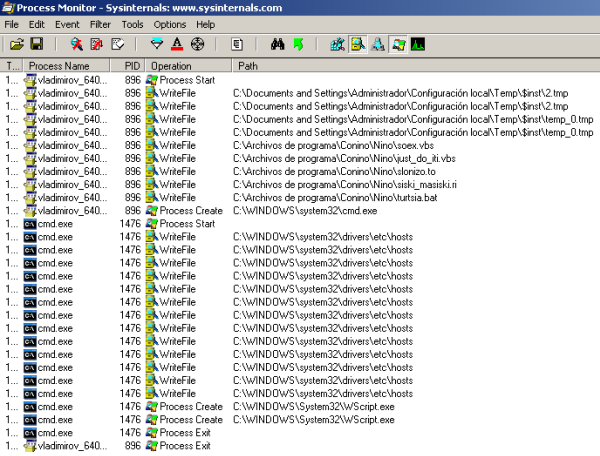
Task: Click Process Start operation for cmd.exe
Action: click(x=187, y=223)
